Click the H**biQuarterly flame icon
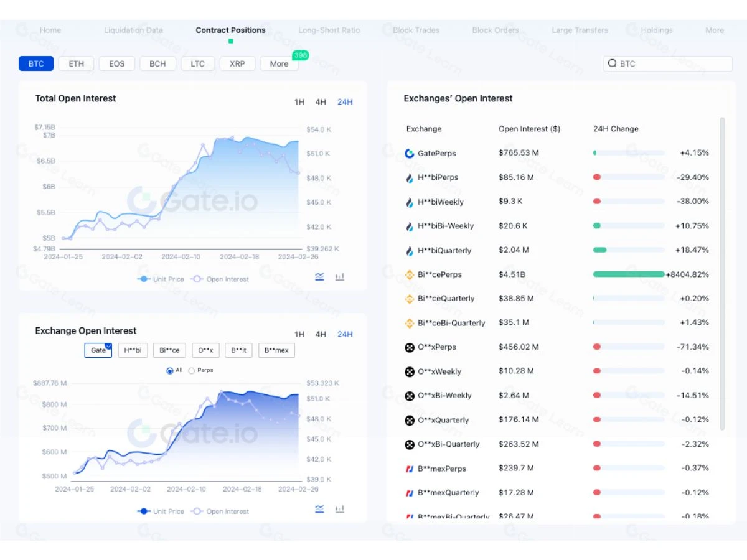The width and height of the screenshot is (747, 560). point(410,250)
